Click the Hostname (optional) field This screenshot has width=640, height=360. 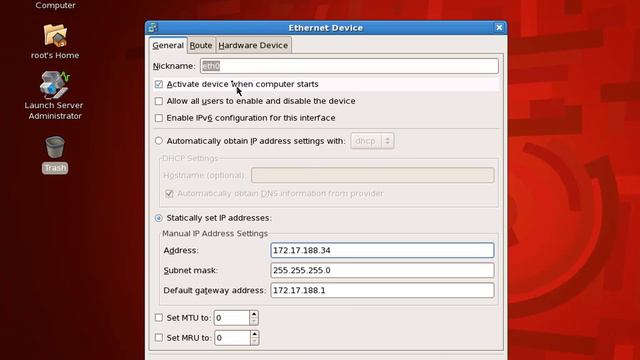click(x=373, y=175)
